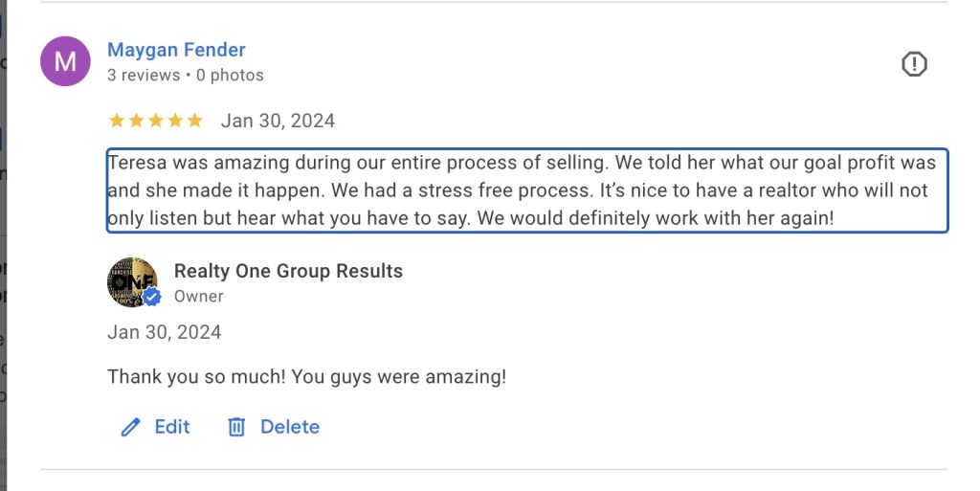The width and height of the screenshot is (980, 491).
Task: Click the first star of the rating
Action: [117, 121]
